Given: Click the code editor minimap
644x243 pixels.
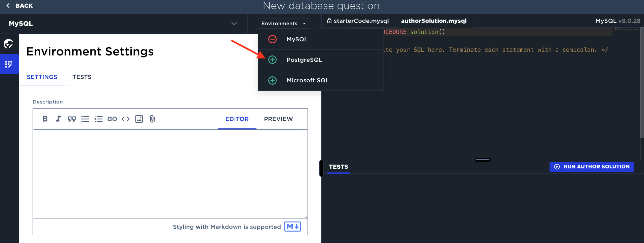Looking at the screenshot, I should pos(627,29).
